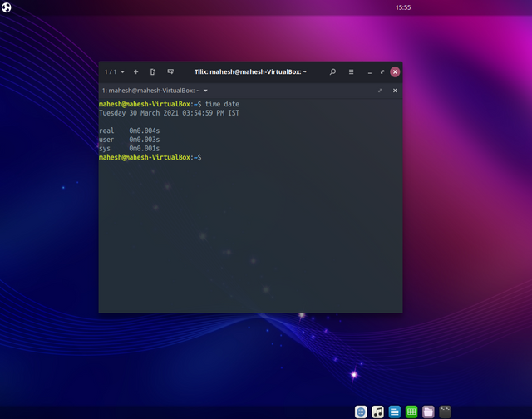Screen dimensions: 532x419
Task: Restore or maximize the Tilix window
Action: coord(382,72)
